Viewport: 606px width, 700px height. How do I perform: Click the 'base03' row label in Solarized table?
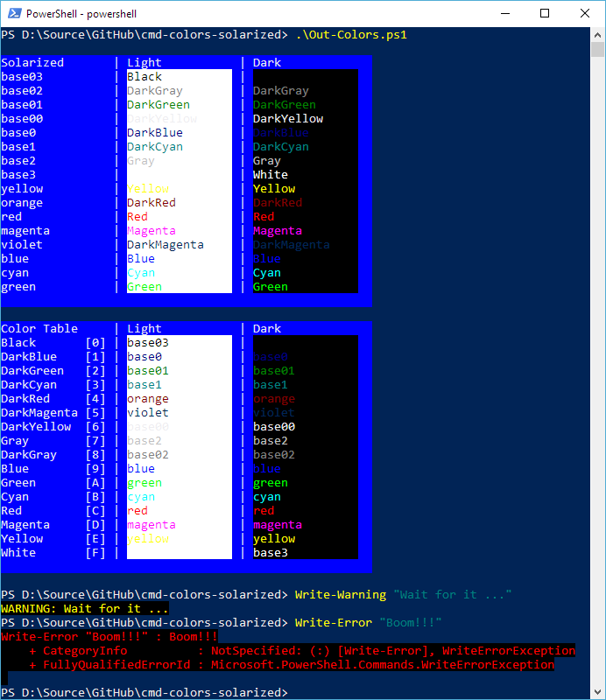(x=22, y=77)
